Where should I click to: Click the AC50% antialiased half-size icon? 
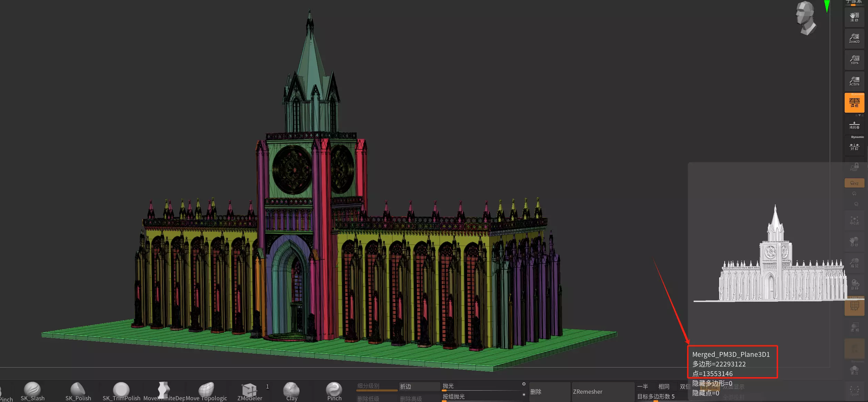(x=854, y=81)
